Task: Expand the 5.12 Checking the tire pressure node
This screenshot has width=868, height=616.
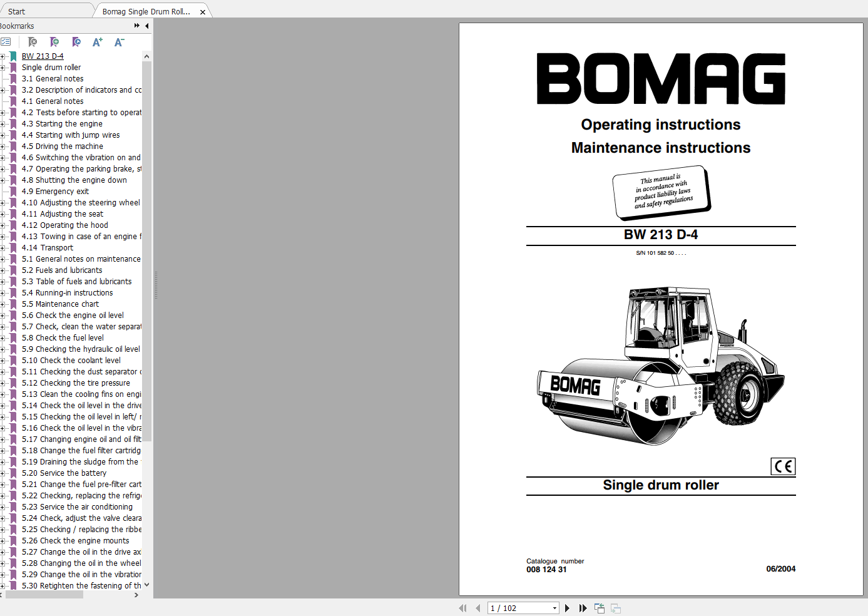Action: pos(3,383)
